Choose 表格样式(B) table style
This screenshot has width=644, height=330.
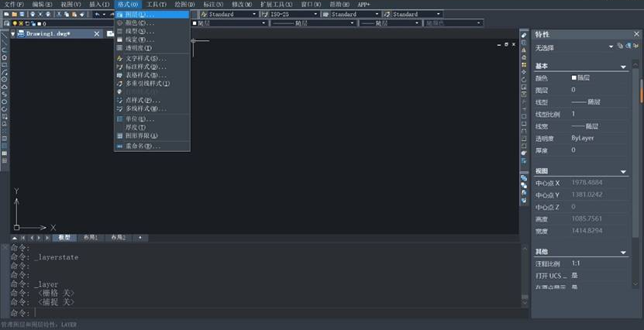click(x=152, y=75)
